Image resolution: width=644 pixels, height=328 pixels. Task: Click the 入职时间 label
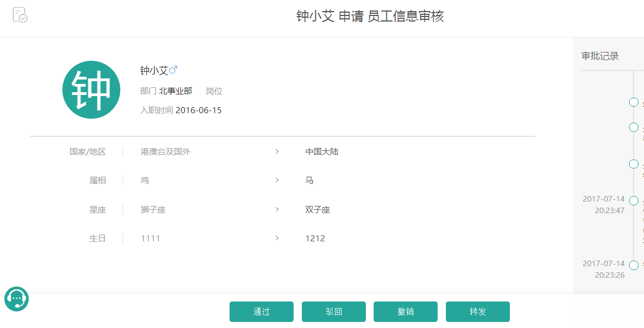tap(157, 110)
